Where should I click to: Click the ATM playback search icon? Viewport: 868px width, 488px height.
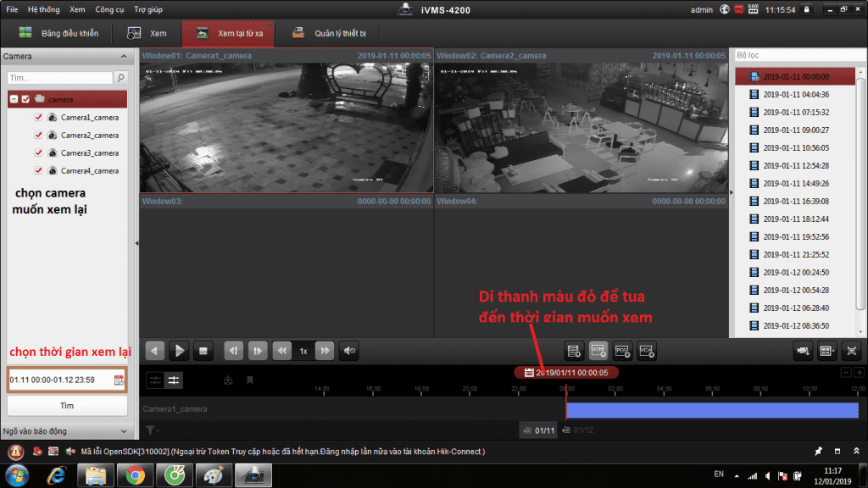[x=598, y=350]
